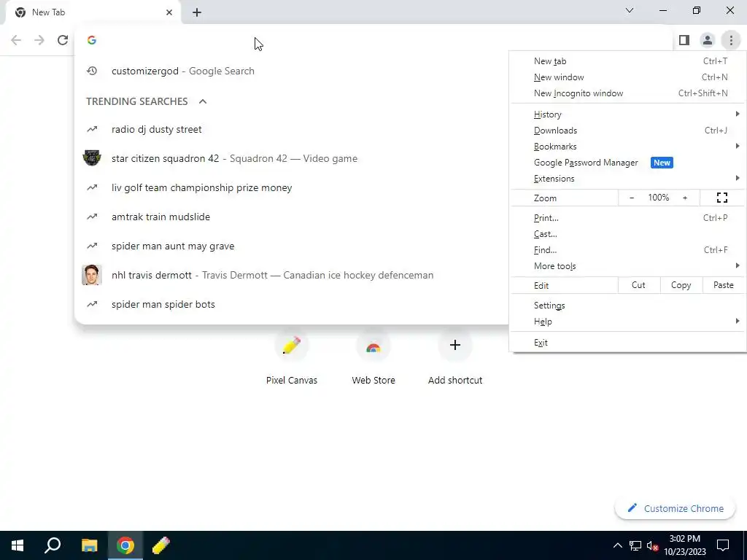Click the network icon in the system tray
The image size is (747, 560).
click(635, 545)
